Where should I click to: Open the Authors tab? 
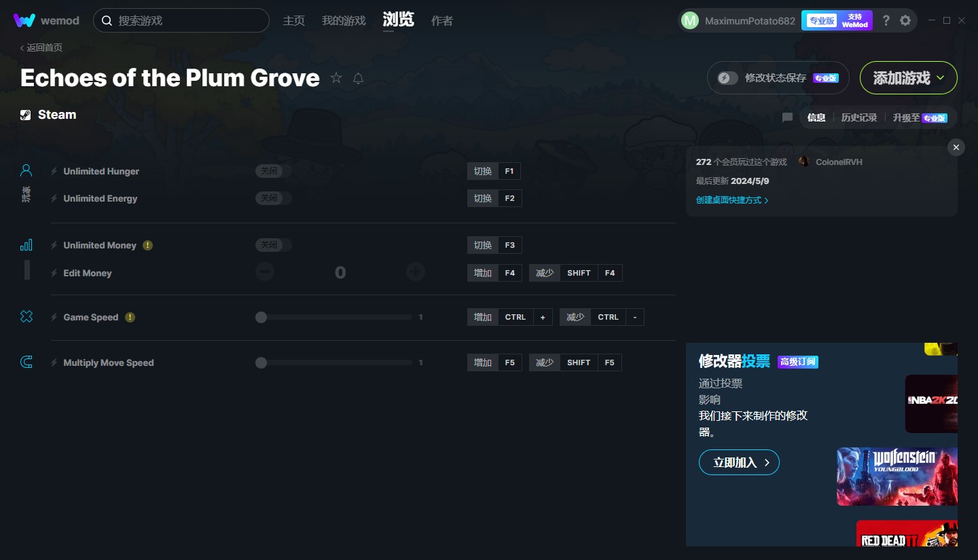(x=442, y=20)
